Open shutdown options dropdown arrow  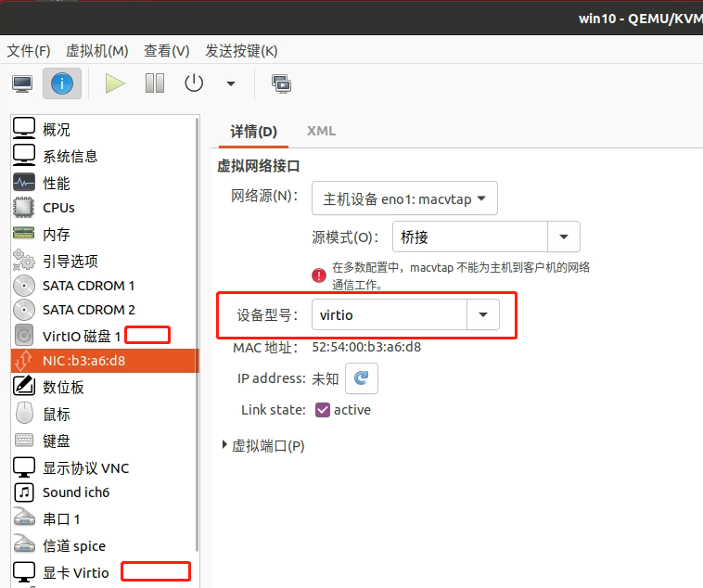pos(230,83)
